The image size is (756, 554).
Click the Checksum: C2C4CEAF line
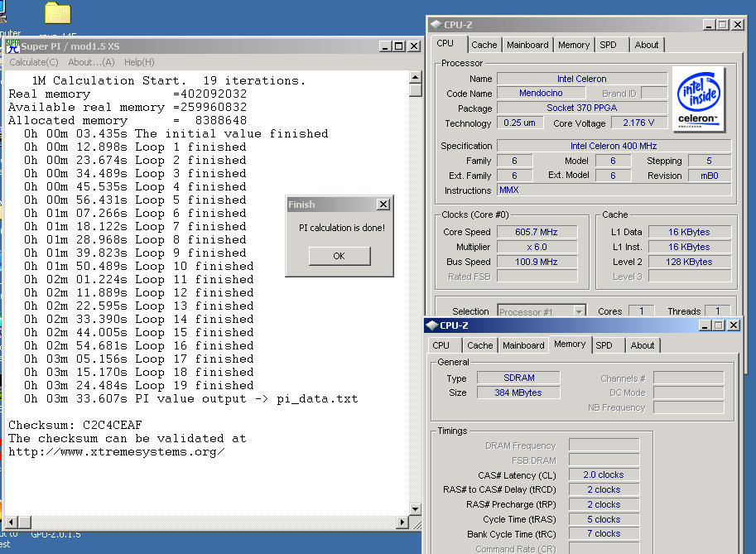coord(75,426)
